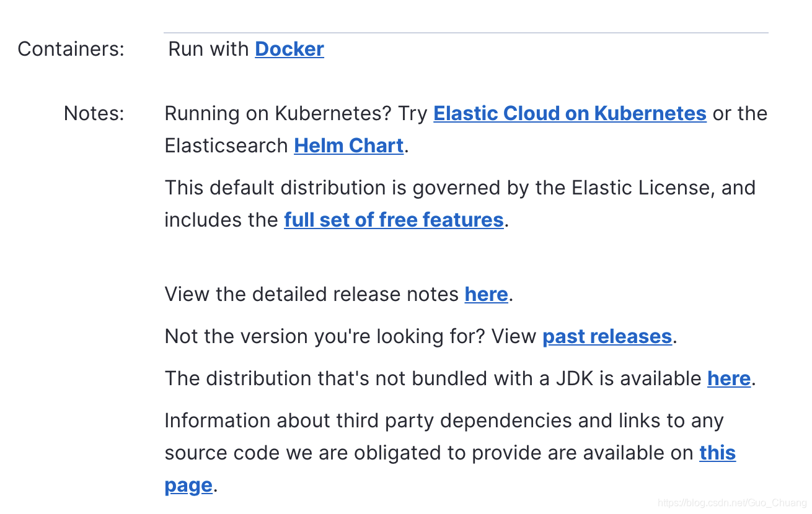Click the "Running on Kubernetes? Try" text
Screen dimensions: 812x514
296,113
